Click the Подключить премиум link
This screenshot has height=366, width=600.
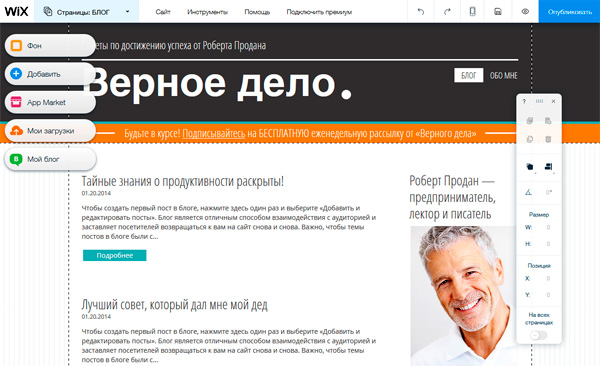319,12
